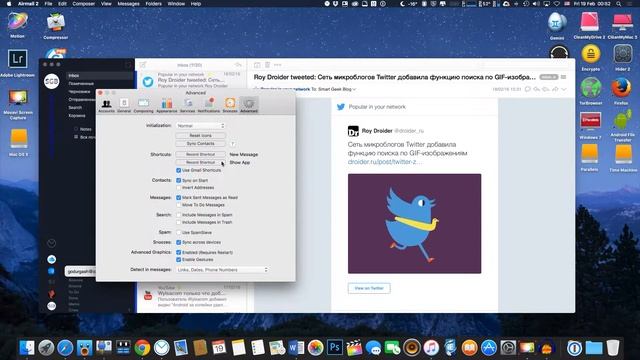
Task: Open the Snoozes preferences tab
Action: click(x=230, y=105)
